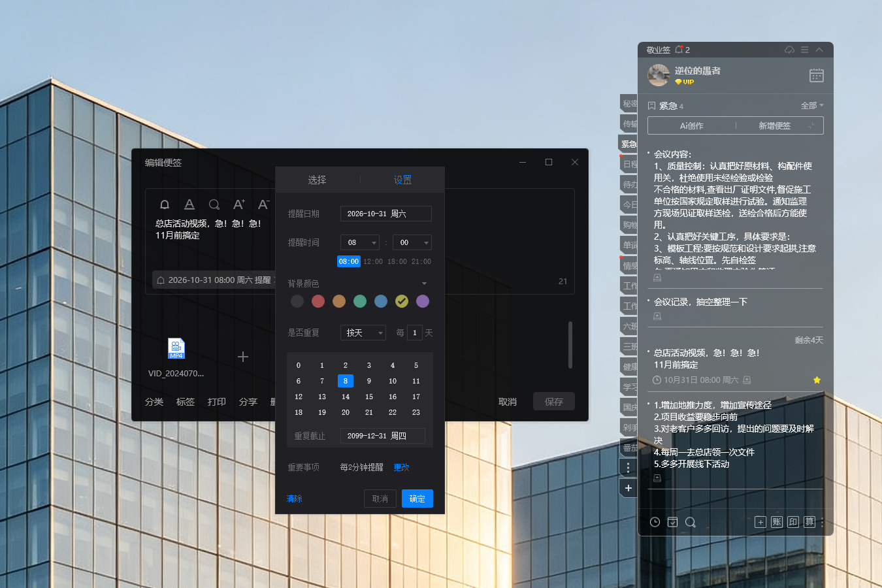Click the boxed plus icon in the bottom toolbar
This screenshot has height=588, width=882.
tap(760, 522)
